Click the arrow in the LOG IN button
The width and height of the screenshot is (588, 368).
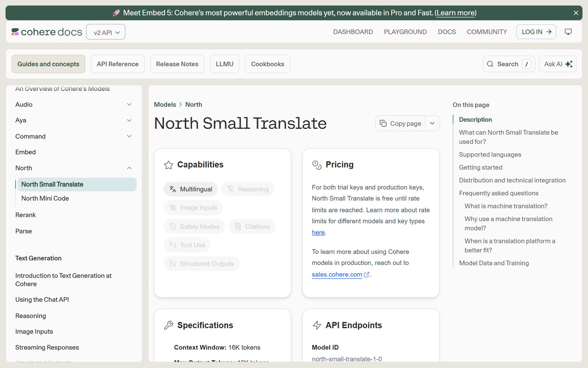(x=549, y=32)
